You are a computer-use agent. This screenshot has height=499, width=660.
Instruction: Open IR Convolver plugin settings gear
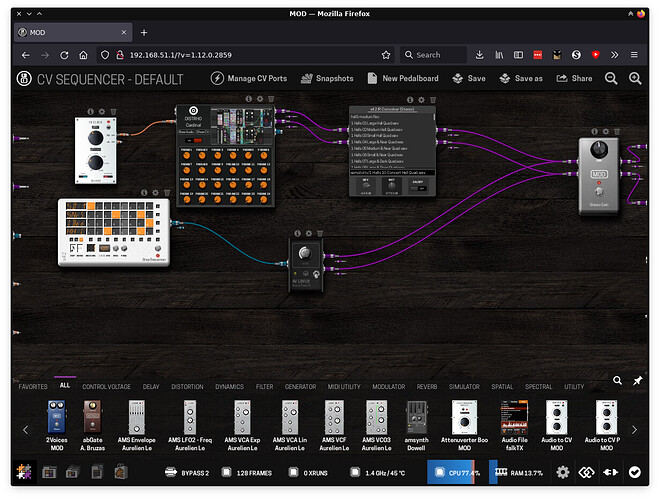(x=421, y=100)
